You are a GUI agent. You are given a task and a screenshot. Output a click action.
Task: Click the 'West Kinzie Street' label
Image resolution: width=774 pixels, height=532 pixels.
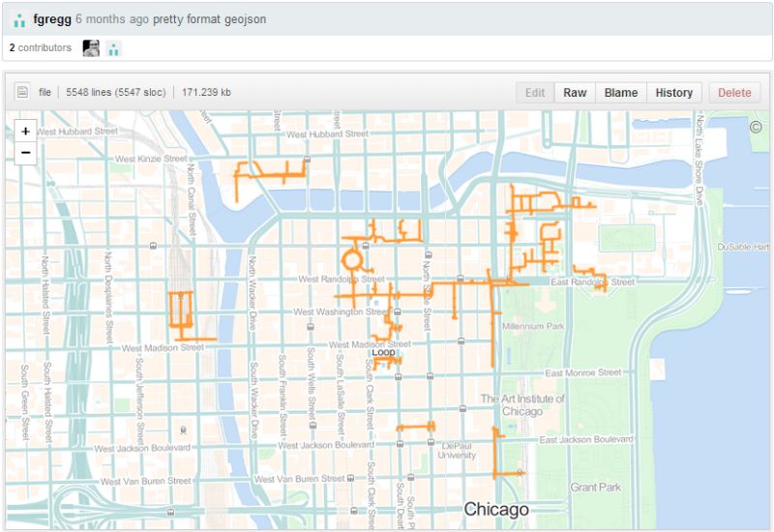pos(151,159)
